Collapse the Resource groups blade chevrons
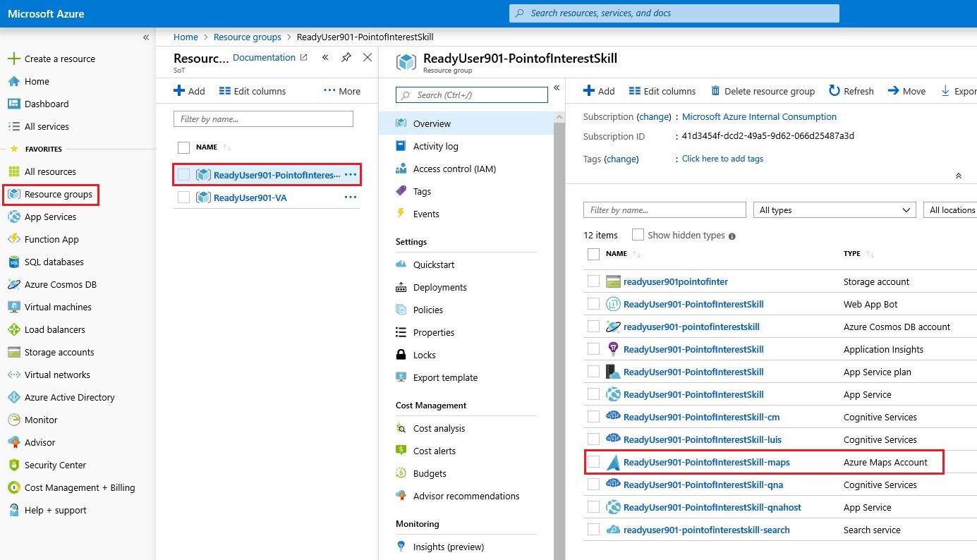977x560 pixels. (325, 58)
